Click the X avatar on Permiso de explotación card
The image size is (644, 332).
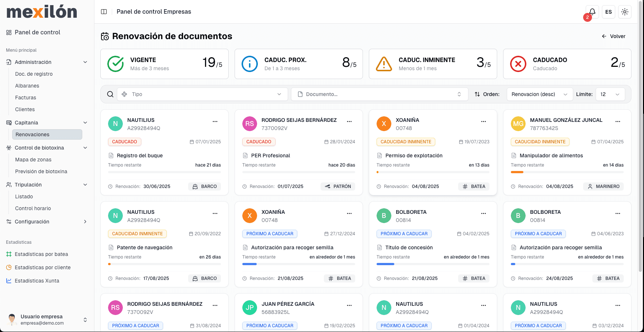[384, 124]
